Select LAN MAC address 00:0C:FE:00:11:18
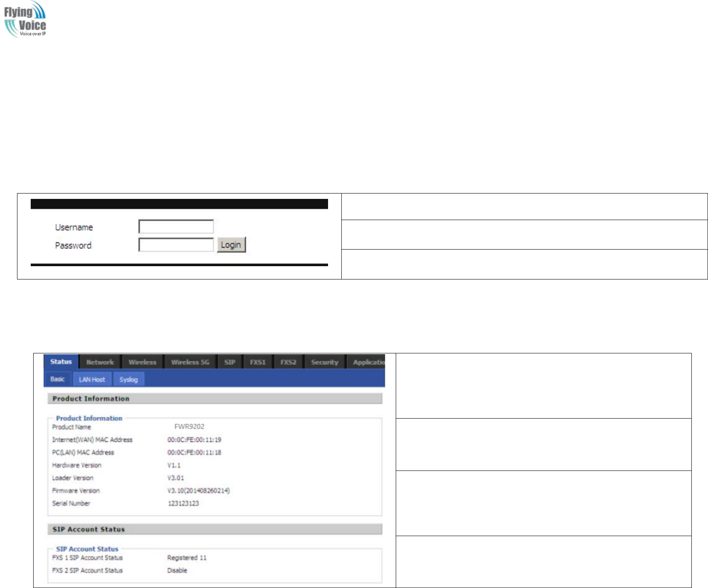This screenshot has height=588, width=708. (194, 453)
